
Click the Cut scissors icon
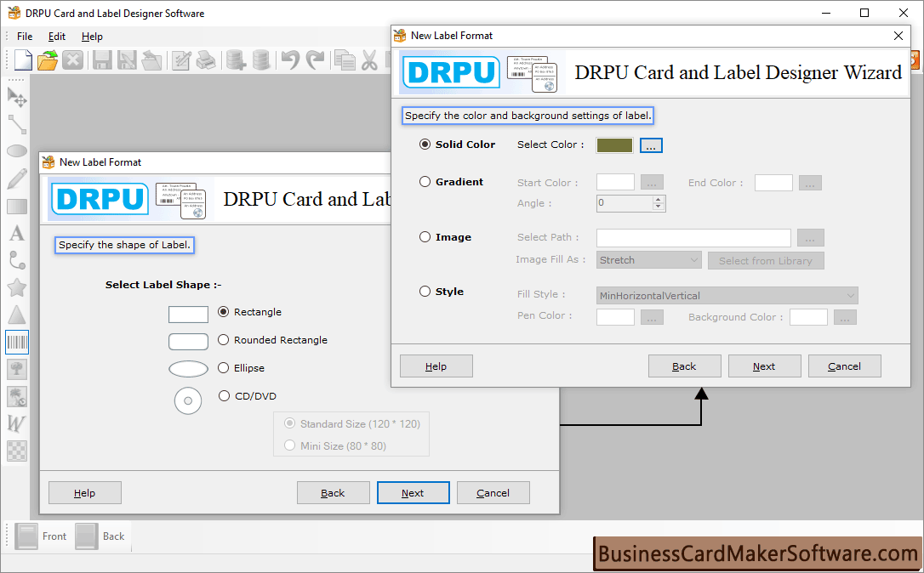pos(369,60)
